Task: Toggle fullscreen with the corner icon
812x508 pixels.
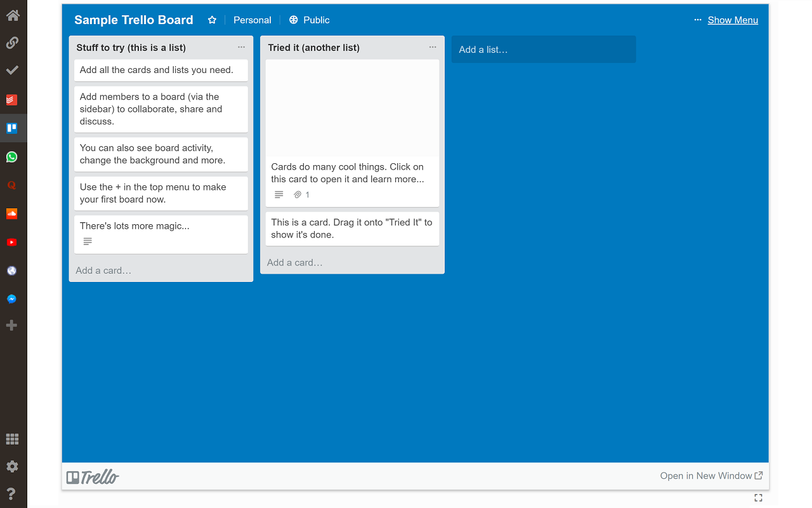Action: [758, 498]
